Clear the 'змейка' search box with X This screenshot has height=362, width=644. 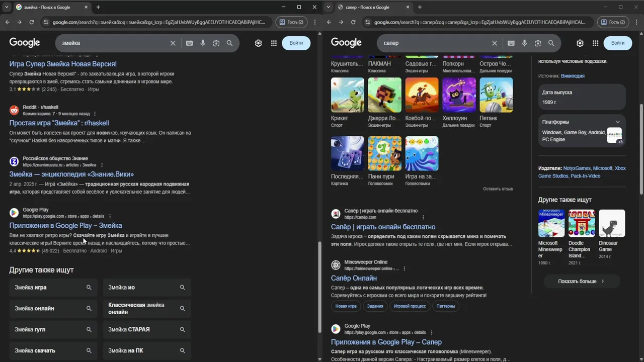[173, 43]
